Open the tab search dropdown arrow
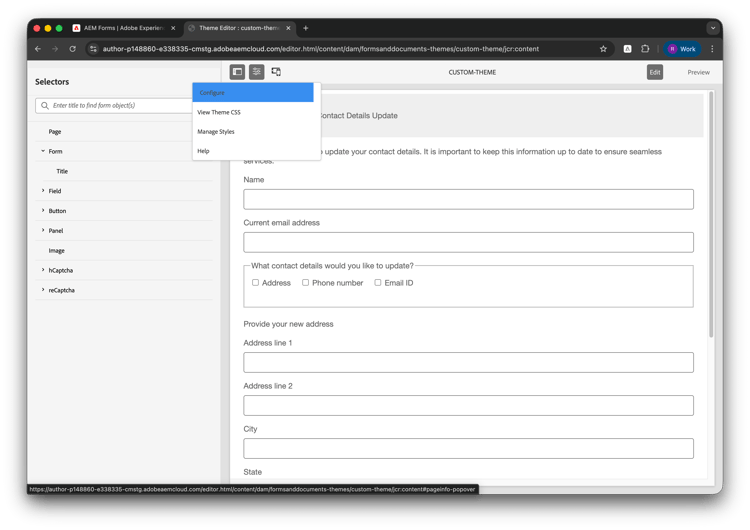 tap(713, 28)
